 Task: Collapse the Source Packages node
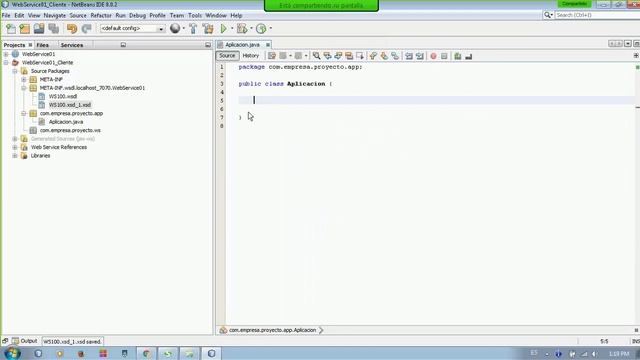(x=15, y=71)
